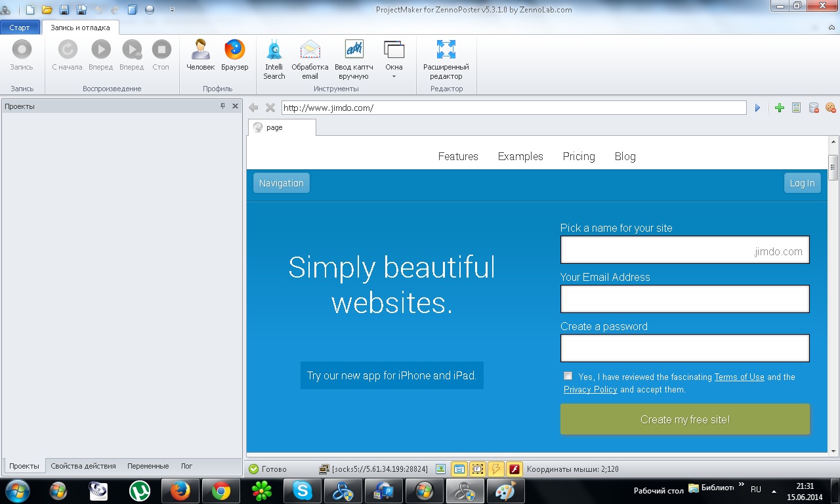Click Create my free site! button
Screen dimensions: 840x504
[x=685, y=419]
